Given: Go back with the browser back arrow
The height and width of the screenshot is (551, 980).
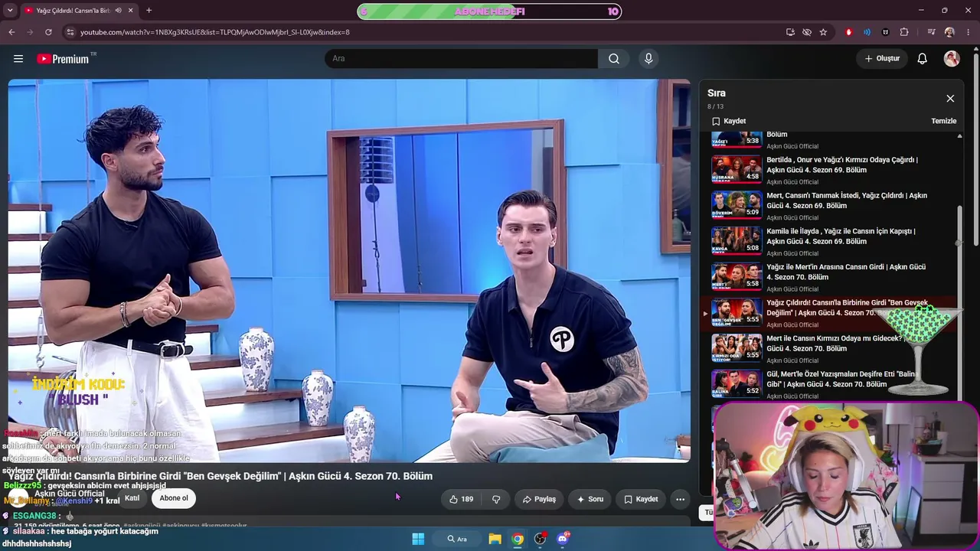Looking at the screenshot, I should coord(11,32).
